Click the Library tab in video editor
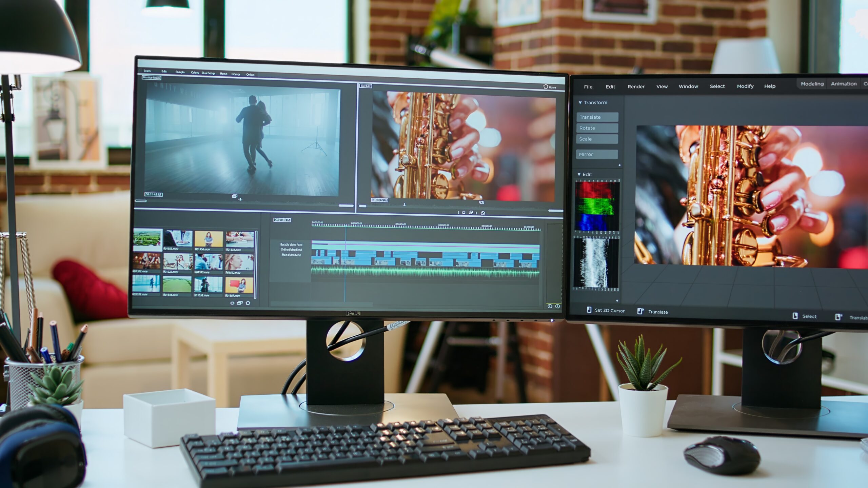Viewport: 868px width, 488px height. 235,74
